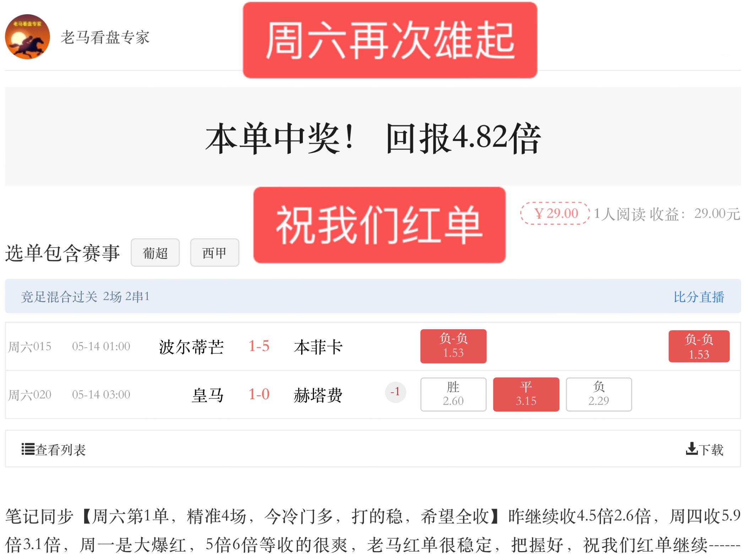Select the 葡超 league tag
750x560 pixels.
155,253
